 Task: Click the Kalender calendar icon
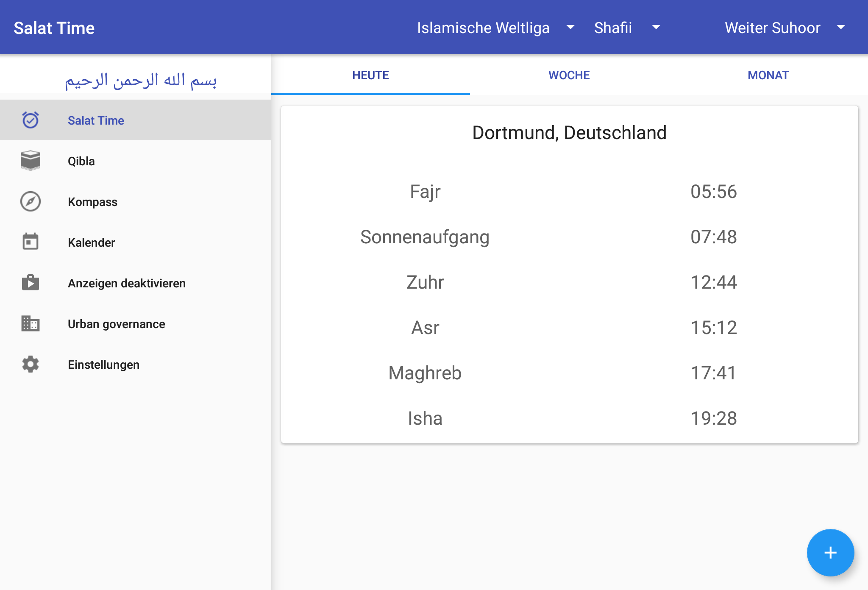click(x=31, y=242)
